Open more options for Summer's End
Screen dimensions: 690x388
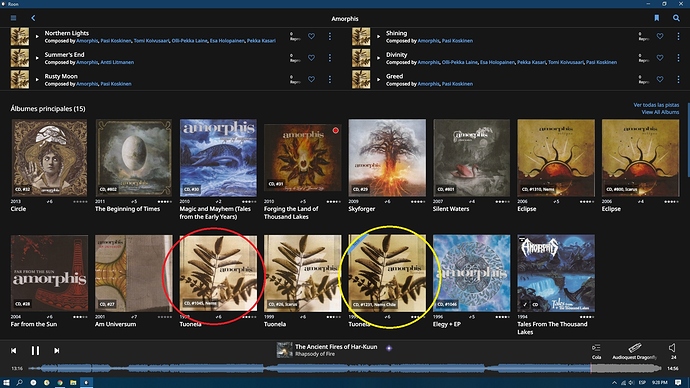pyautogui.click(x=330, y=58)
